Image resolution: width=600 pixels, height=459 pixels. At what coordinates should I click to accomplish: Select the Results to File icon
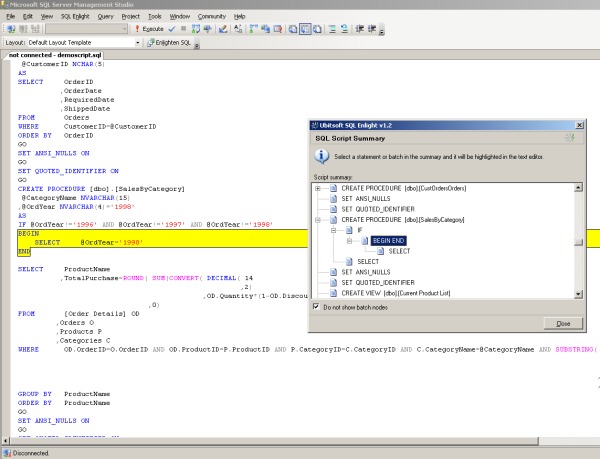point(317,29)
